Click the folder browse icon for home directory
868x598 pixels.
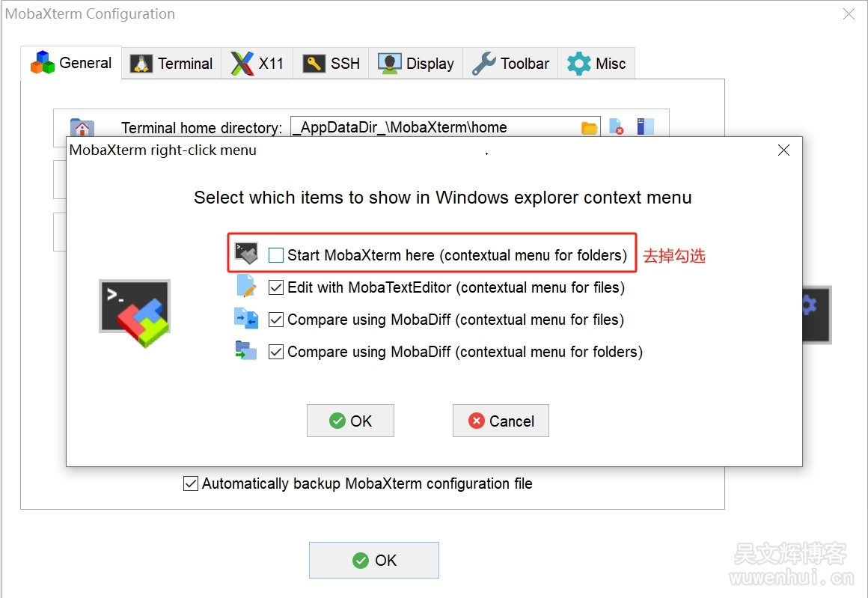coord(590,127)
